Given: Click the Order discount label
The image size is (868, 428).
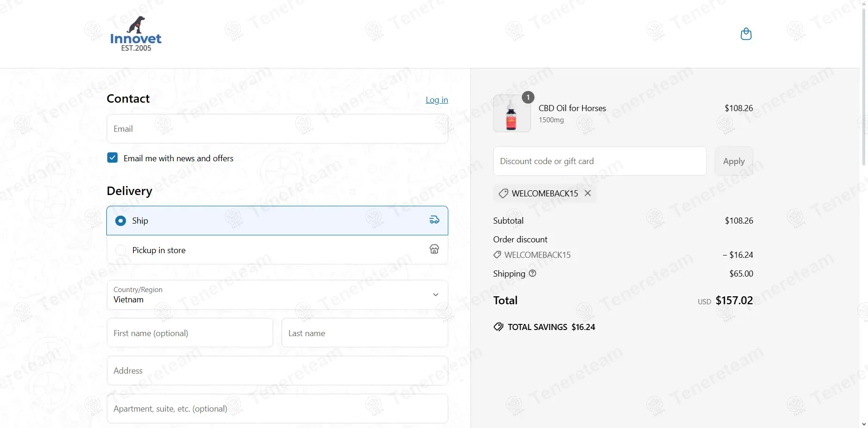Looking at the screenshot, I should [x=520, y=240].
